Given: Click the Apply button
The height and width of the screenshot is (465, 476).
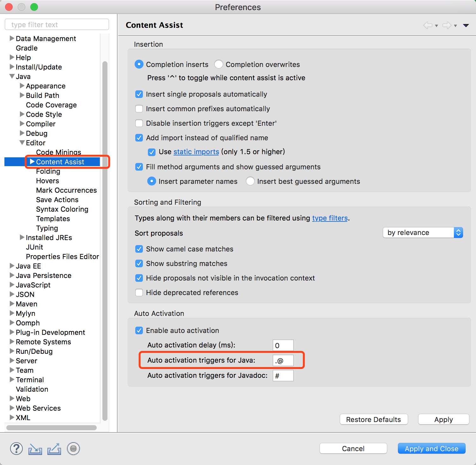Looking at the screenshot, I should click(x=443, y=420).
